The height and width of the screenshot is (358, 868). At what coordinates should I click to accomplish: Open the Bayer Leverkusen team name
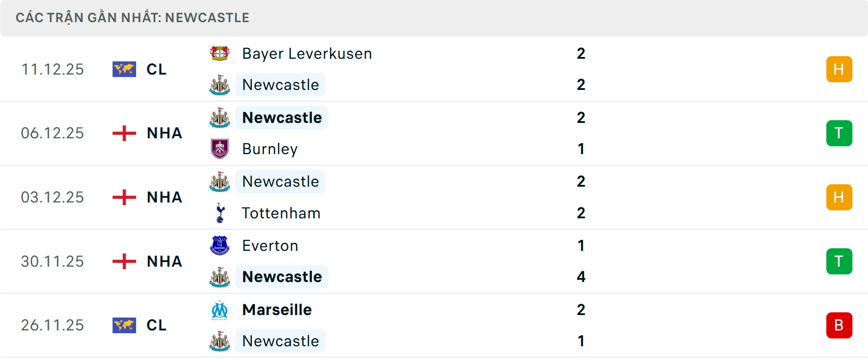click(307, 53)
